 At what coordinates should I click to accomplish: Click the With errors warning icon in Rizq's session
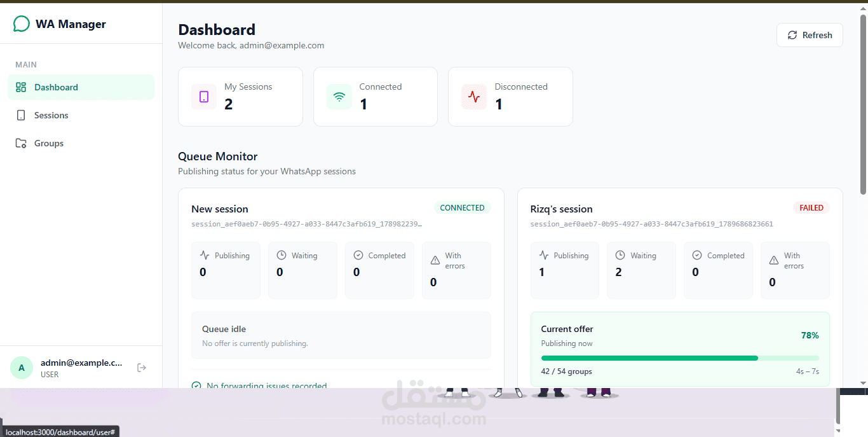click(x=774, y=260)
